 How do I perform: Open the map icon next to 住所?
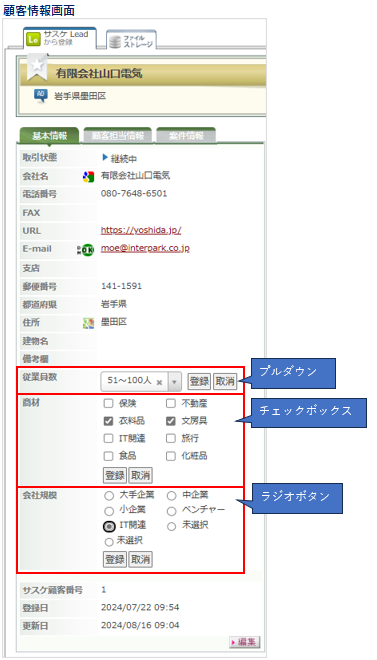pyautogui.click(x=88, y=323)
